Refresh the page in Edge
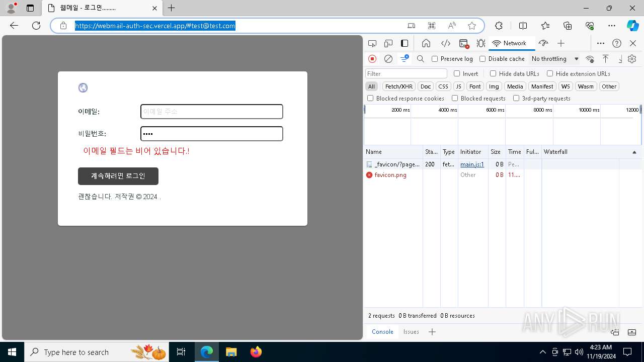 pos(36,26)
